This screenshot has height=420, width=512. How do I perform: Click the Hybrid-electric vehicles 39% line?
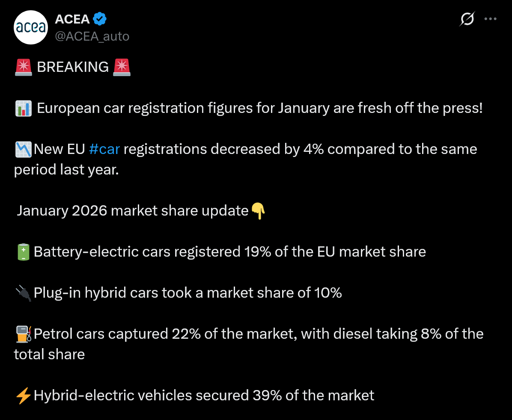tap(204, 396)
